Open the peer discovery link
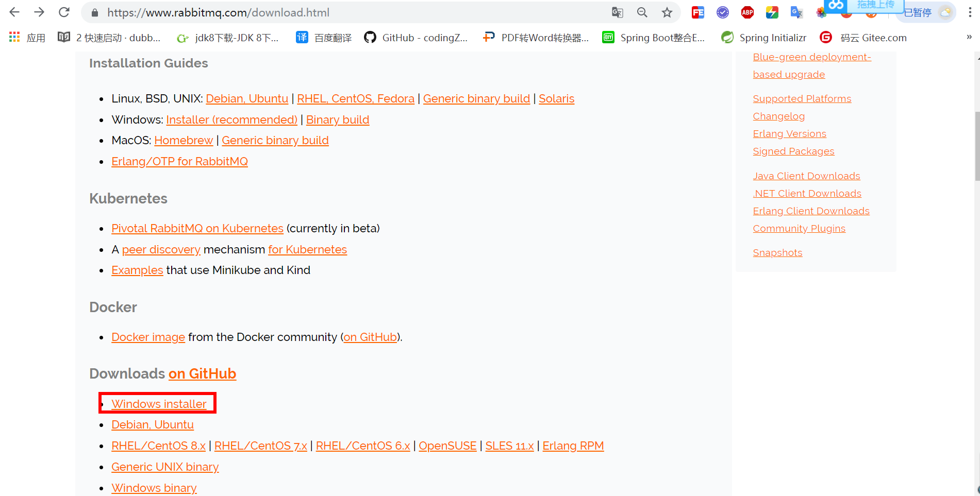The image size is (980, 496). tap(161, 249)
